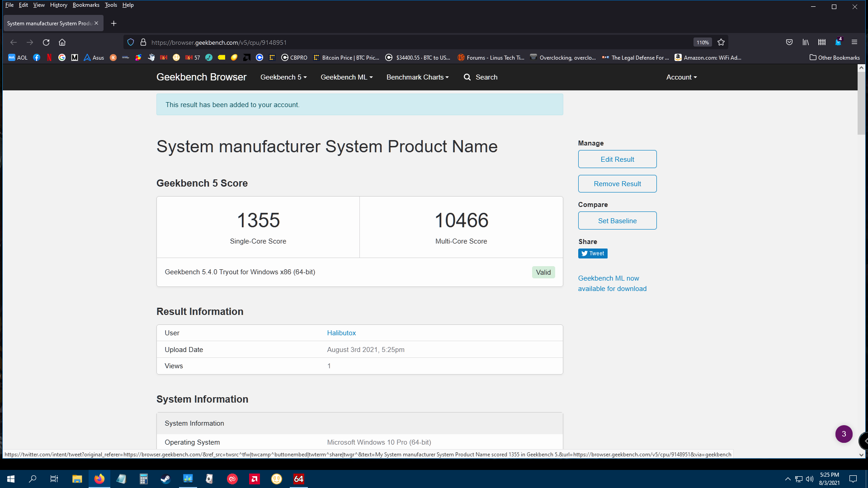Open the History menu
Image resolution: width=868 pixels, height=488 pixels.
pos(58,5)
